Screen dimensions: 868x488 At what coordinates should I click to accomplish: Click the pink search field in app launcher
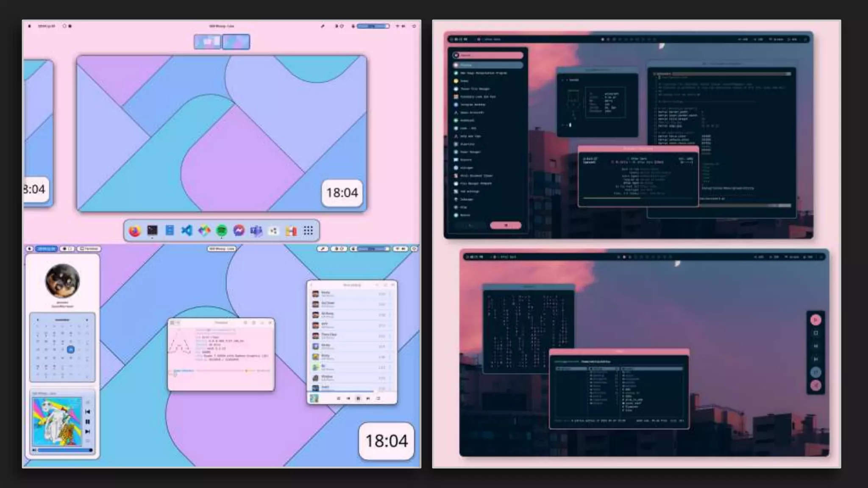coord(488,55)
